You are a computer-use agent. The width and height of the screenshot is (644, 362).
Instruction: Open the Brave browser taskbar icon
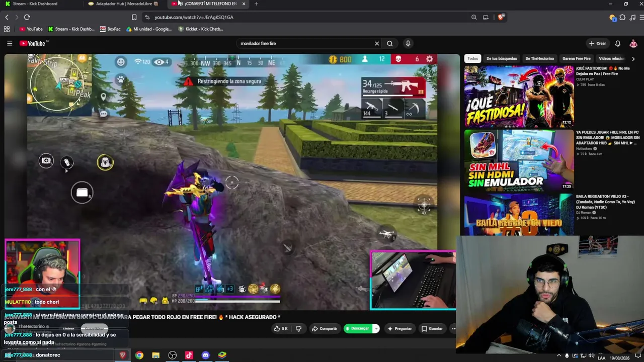pyautogui.click(x=123, y=355)
